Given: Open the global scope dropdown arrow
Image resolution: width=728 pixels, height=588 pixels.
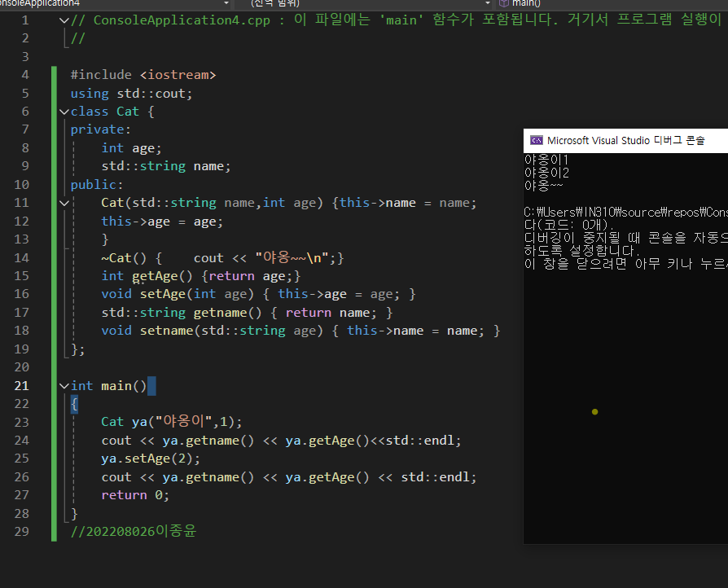Looking at the screenshot, I should click(x=488, y=3).
